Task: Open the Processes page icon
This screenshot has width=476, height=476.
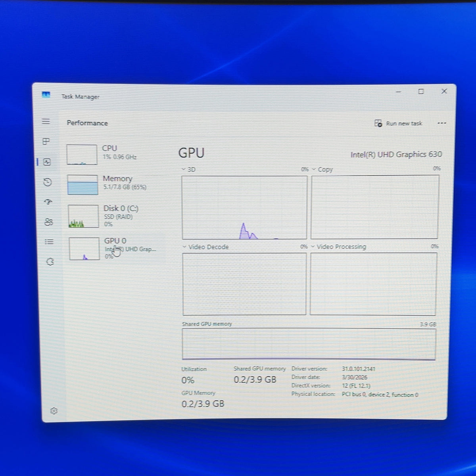Action: click(46, 142)
